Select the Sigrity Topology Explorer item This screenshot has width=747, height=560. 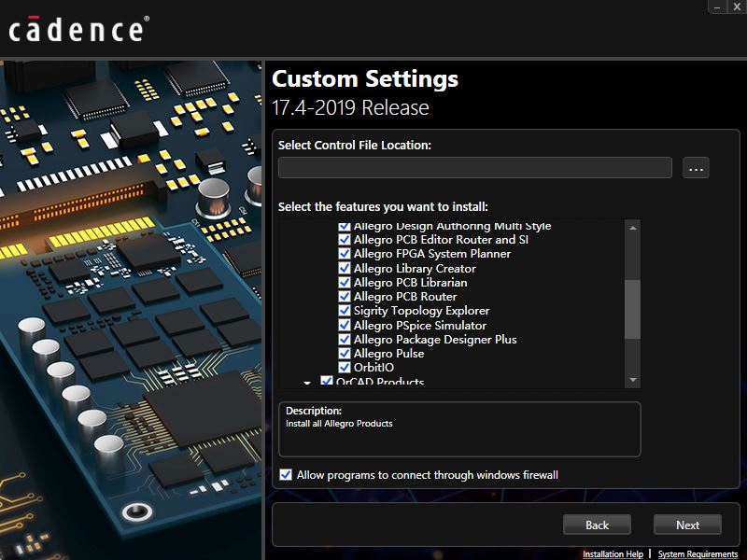click(422, 311)
